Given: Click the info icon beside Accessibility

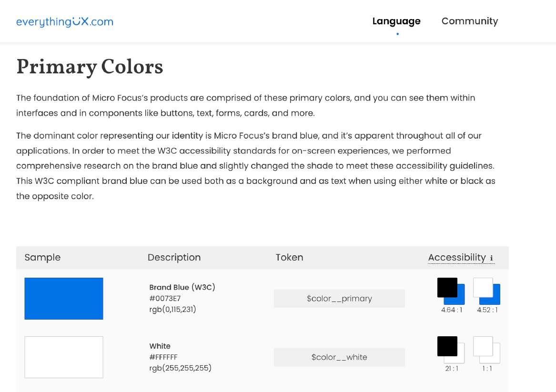Looking at the screenshot, I should coord(491,259).
